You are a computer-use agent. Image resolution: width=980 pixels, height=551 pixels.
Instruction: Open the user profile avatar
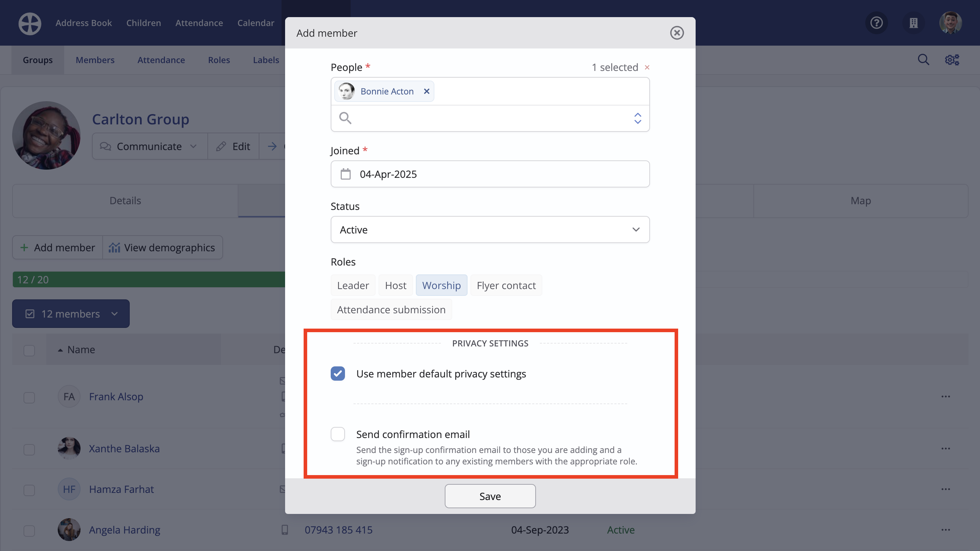coord(950,23)
